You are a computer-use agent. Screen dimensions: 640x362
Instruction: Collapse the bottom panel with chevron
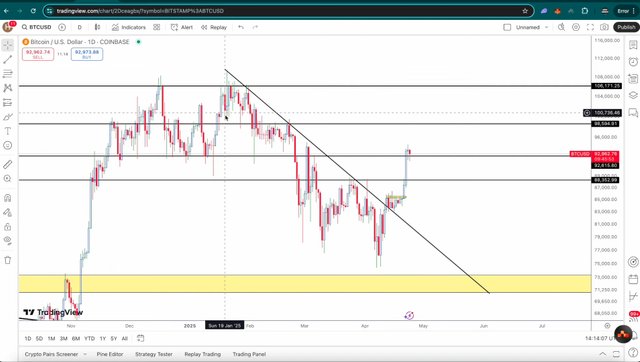coord(602,354)
